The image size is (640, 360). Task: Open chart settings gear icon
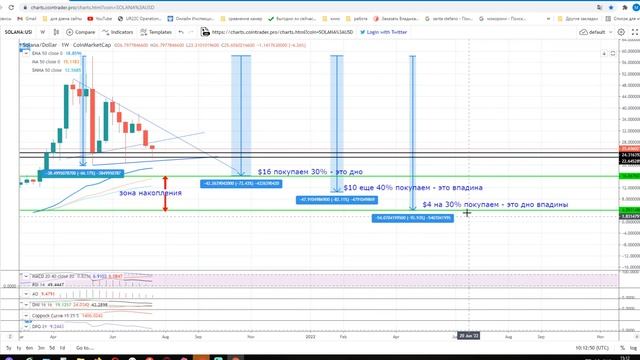(x=621, y=32)
